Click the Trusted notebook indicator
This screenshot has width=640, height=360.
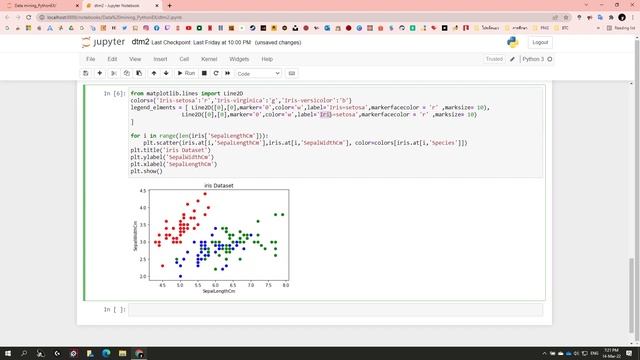[494, 59]
